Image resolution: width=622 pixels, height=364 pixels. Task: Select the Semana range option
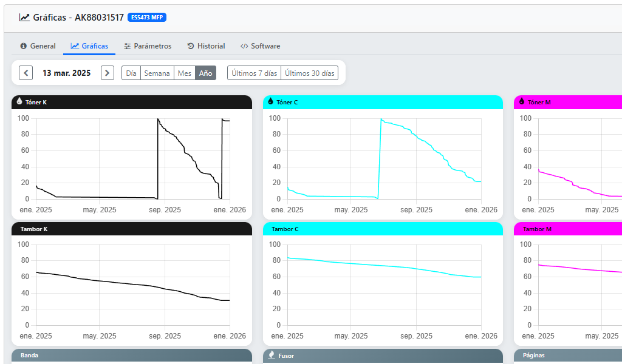(x=157, y=73)
